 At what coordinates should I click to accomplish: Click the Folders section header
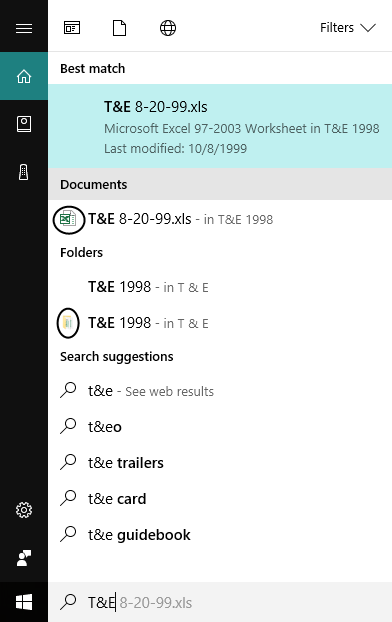click(81, 252)
